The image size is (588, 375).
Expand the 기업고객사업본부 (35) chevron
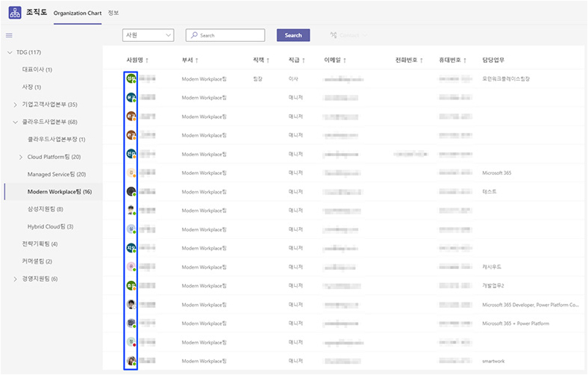(x=15, y=105)
